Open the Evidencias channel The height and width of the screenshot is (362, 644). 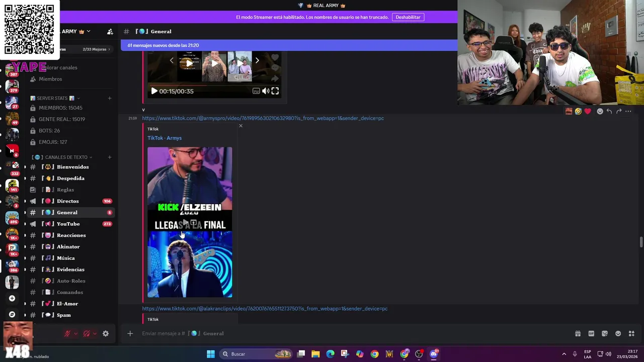tap(70, 269)
